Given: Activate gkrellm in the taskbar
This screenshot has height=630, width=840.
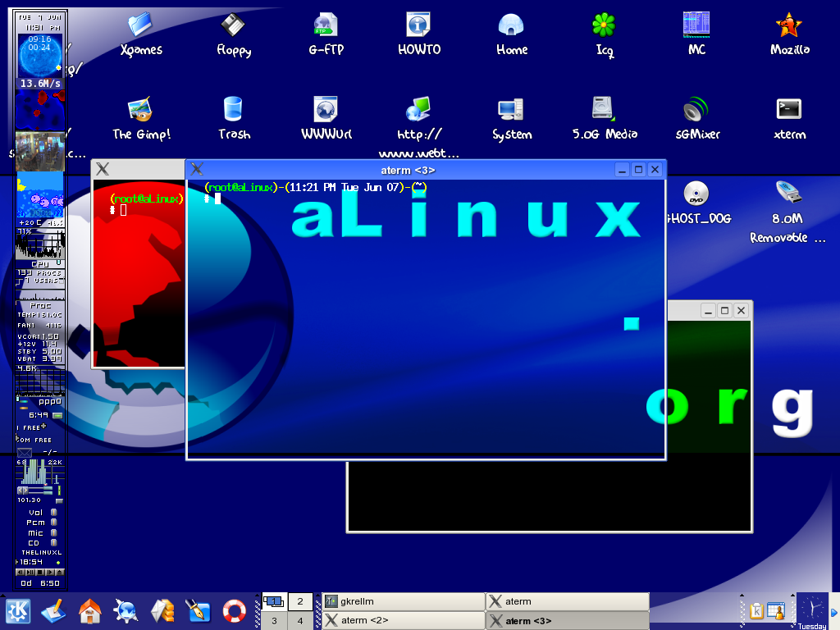Looking at the screenshot, I should pos(404,601).
